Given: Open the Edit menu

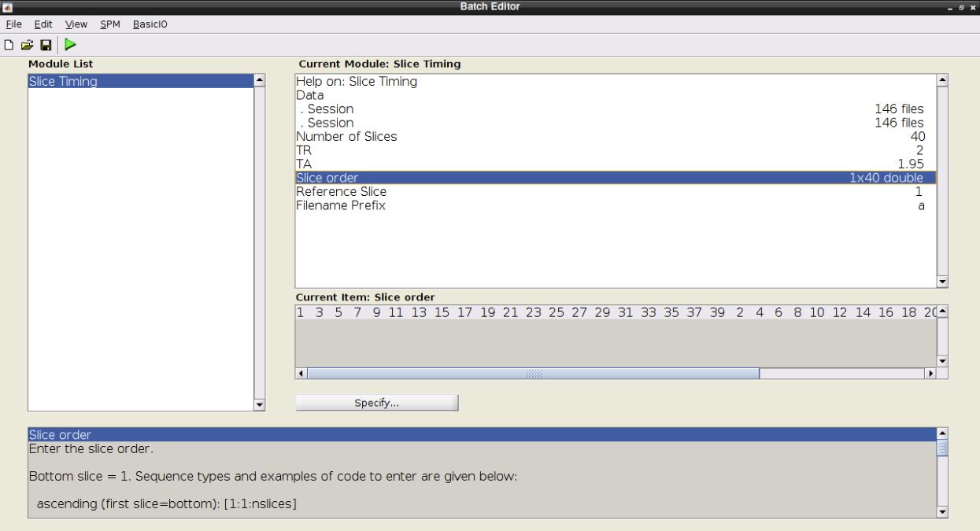Looking at the screenshot, I should tap(43, 24).
